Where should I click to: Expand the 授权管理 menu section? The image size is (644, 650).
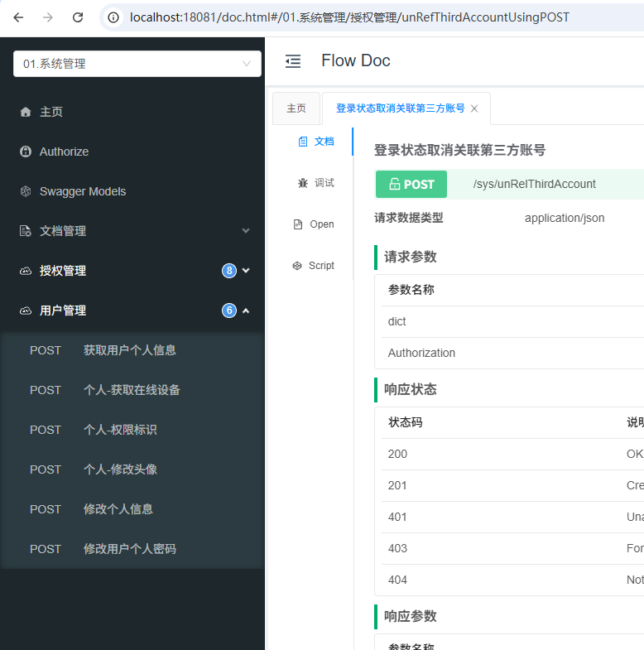[x=246, y=271]
